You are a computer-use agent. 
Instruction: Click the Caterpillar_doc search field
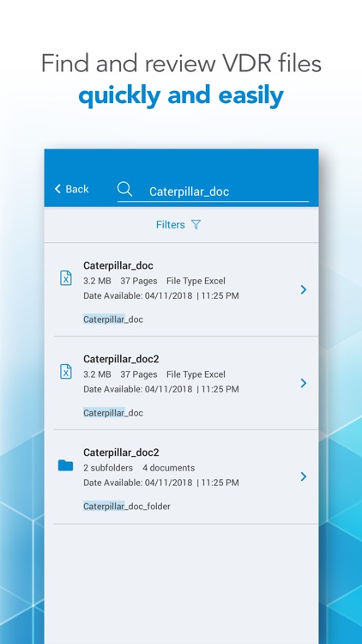tap(213, 191)
